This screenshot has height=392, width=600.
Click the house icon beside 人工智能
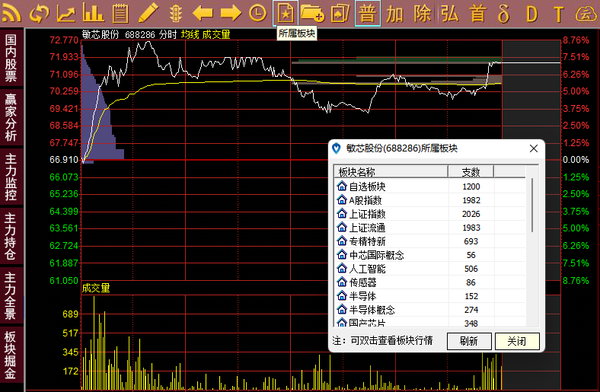coord(342,268)
